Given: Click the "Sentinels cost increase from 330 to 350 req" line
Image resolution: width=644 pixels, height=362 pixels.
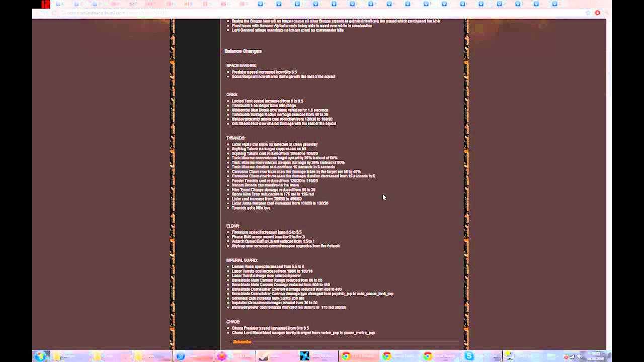Looking at the screenshot, I should click(x=268, y=298).
